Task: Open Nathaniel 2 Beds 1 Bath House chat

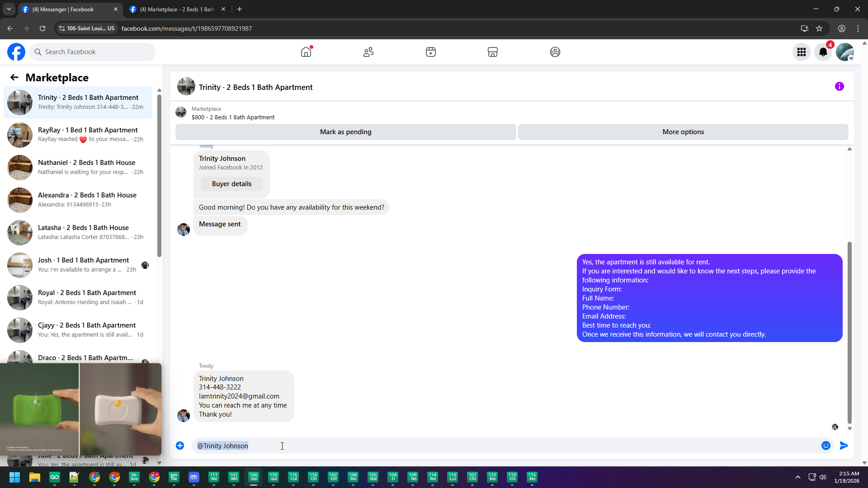Action: (78, 167)
